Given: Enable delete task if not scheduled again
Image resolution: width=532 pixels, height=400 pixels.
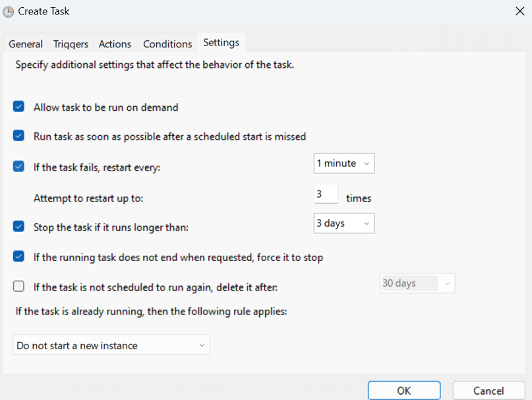Looking at the screenshot, I should click(18, 287).
